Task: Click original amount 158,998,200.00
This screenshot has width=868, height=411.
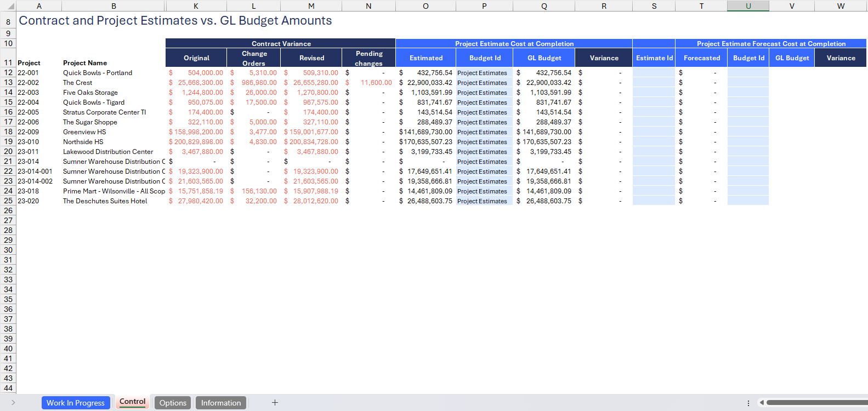Action: (196, 132)
